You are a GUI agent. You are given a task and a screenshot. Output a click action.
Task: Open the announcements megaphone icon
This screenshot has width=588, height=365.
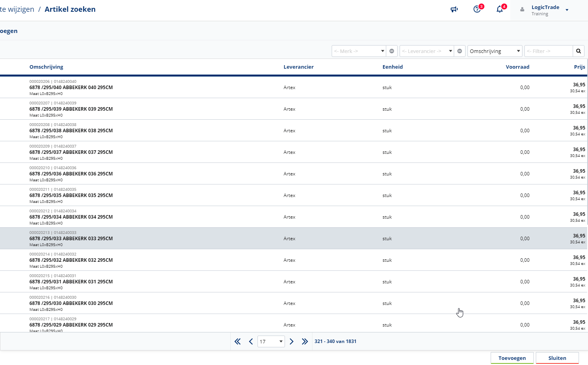[x=454, y=9]
